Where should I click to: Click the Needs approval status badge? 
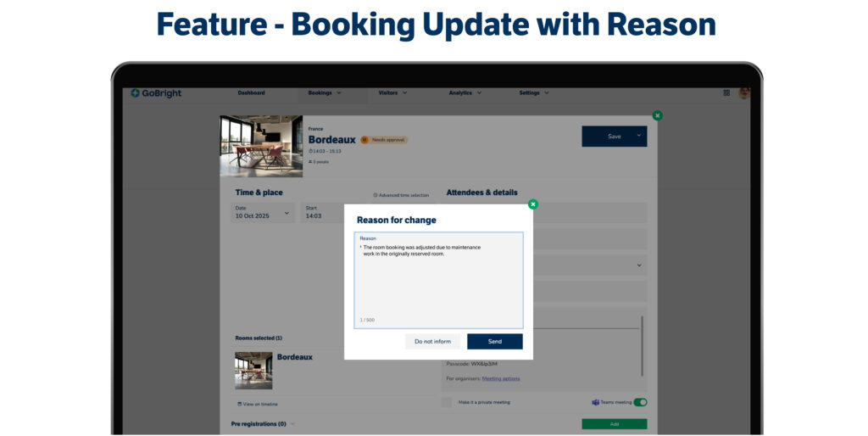(384, 140)
